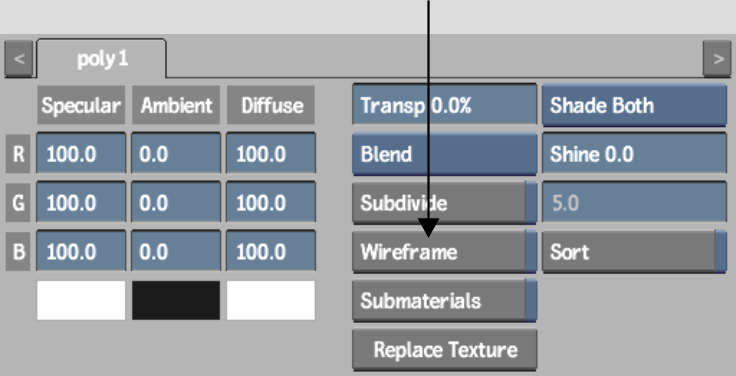Click the Shine 0.0 field
736x376 pixels.
(x=634, y=154)
